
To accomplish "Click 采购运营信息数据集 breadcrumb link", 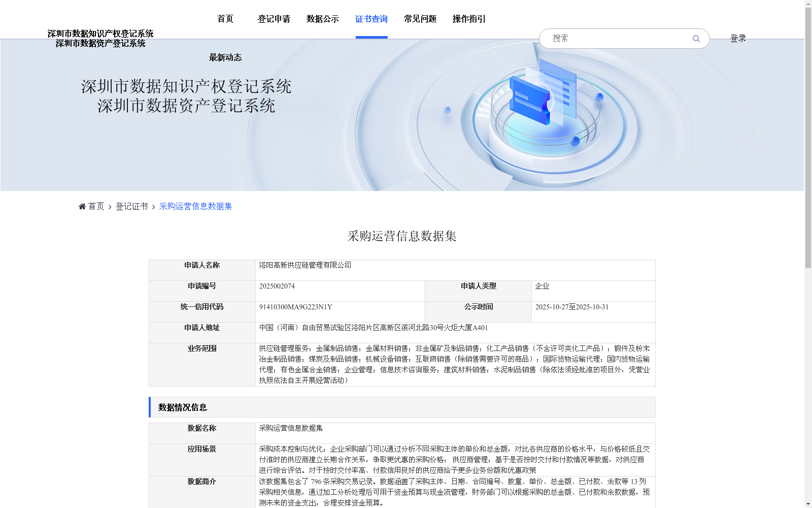I will (196, 206).
